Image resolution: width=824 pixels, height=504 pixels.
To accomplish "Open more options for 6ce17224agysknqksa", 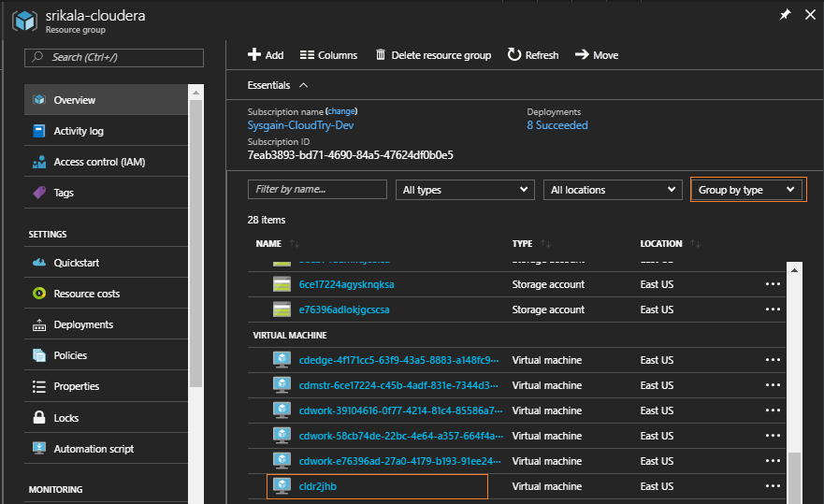I will 773,284.
